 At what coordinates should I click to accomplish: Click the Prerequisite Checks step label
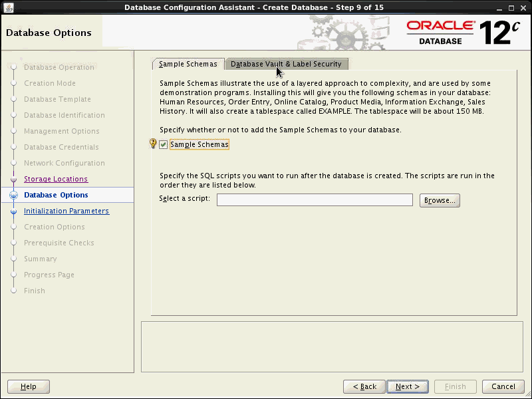(x=59, y=243)
